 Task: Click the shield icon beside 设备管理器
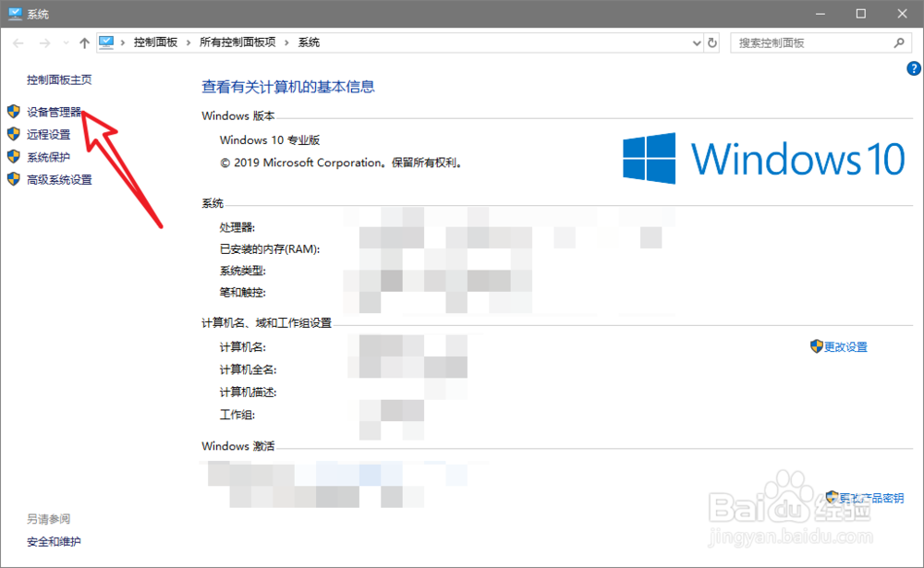click(14, 112)
